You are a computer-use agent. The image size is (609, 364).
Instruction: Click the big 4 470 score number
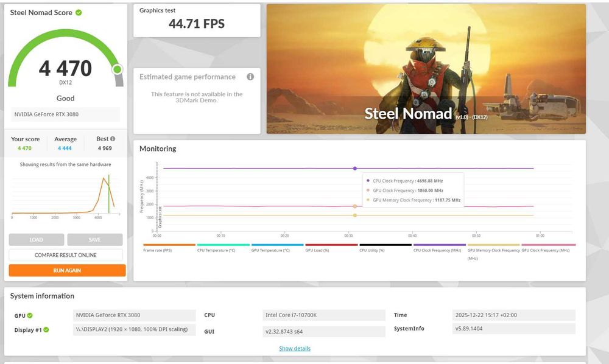point(65,68)
